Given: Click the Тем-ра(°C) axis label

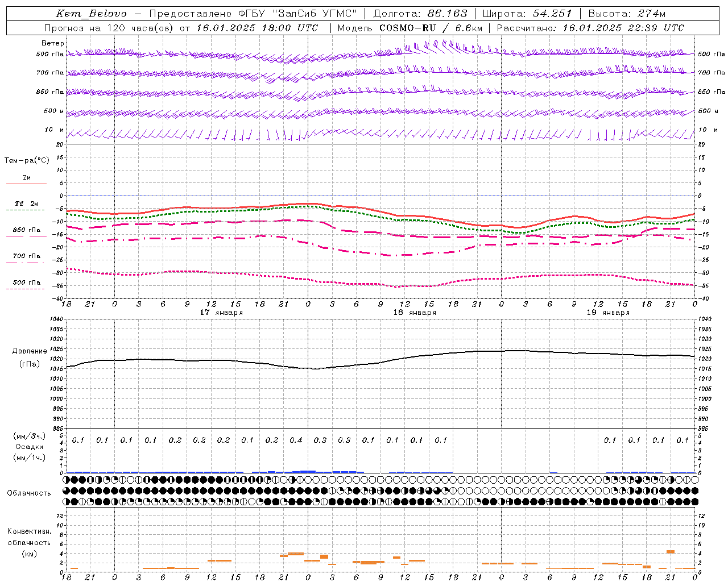Looking at the screenshot, I should 27,161.
